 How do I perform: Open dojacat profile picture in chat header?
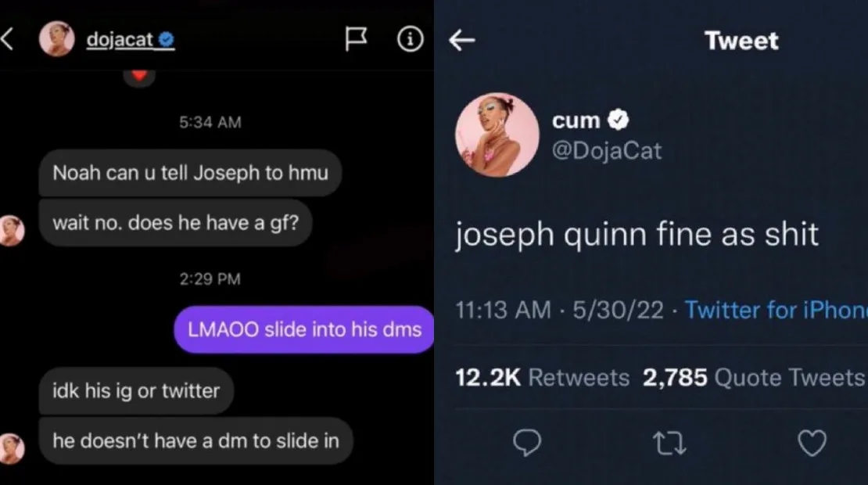point(57,40)
